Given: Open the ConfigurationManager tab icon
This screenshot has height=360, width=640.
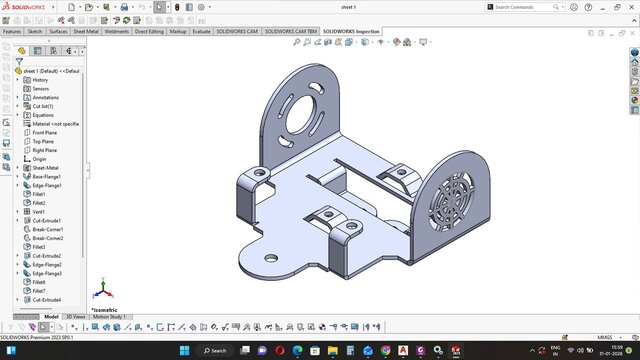Looking at the screenshot, I should click(53, 51).
